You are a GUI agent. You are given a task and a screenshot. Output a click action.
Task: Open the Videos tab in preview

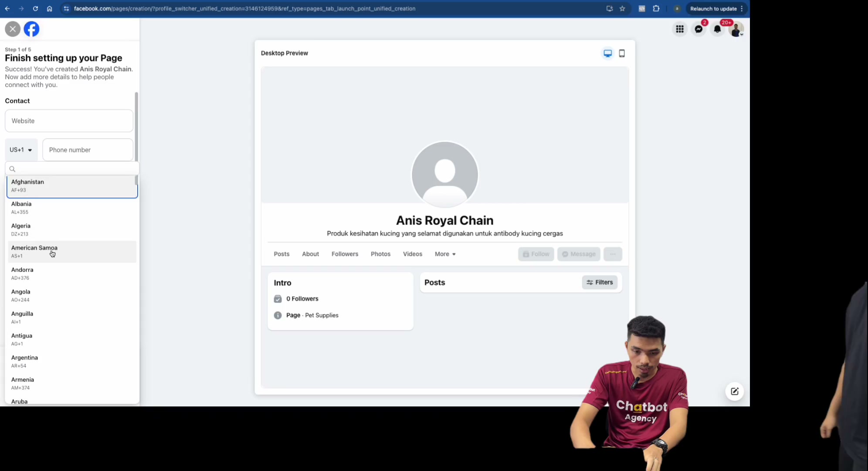(x=413, y=254)
